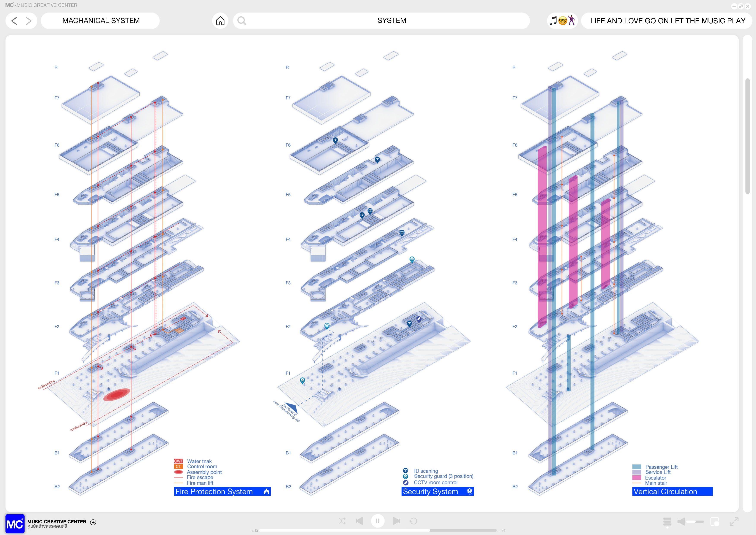Open the playback queue list
This screenshot has width=756, height=535.
pyautogui.click(x=667, y=521)
